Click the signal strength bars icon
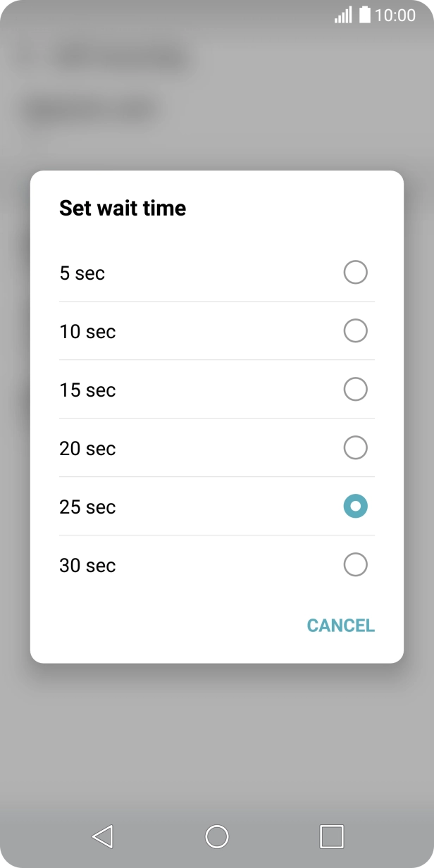434x868 pixels. click(343, 15)
